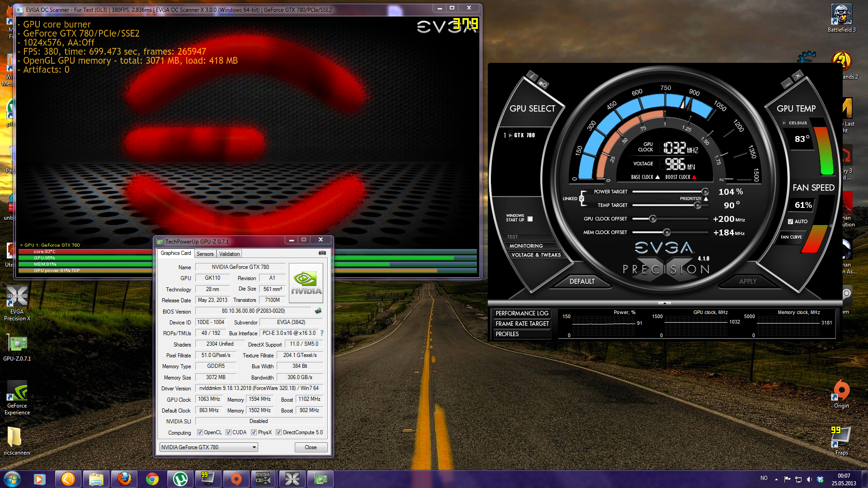Image resolution: width=868 pixels, height=488 pixels.
Task: Switch to the Sensors tab in GPU-Z
Action: 205,254
